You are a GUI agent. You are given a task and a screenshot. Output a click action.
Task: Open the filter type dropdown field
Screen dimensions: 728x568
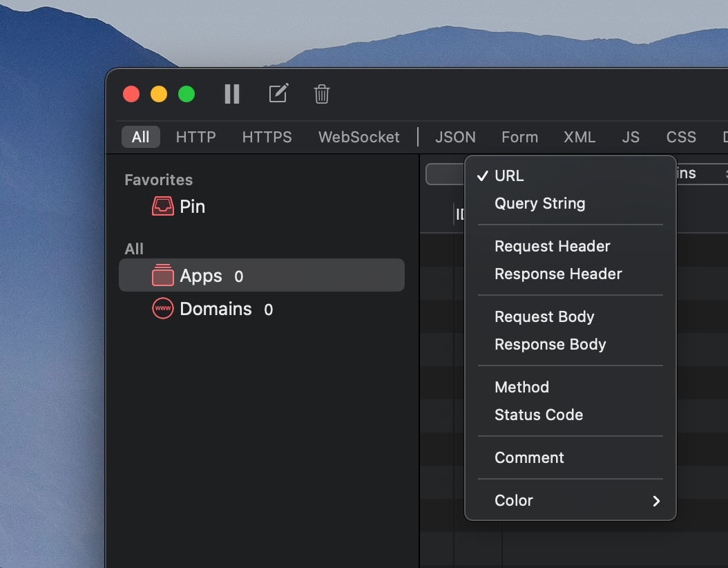tap(446, 174)
